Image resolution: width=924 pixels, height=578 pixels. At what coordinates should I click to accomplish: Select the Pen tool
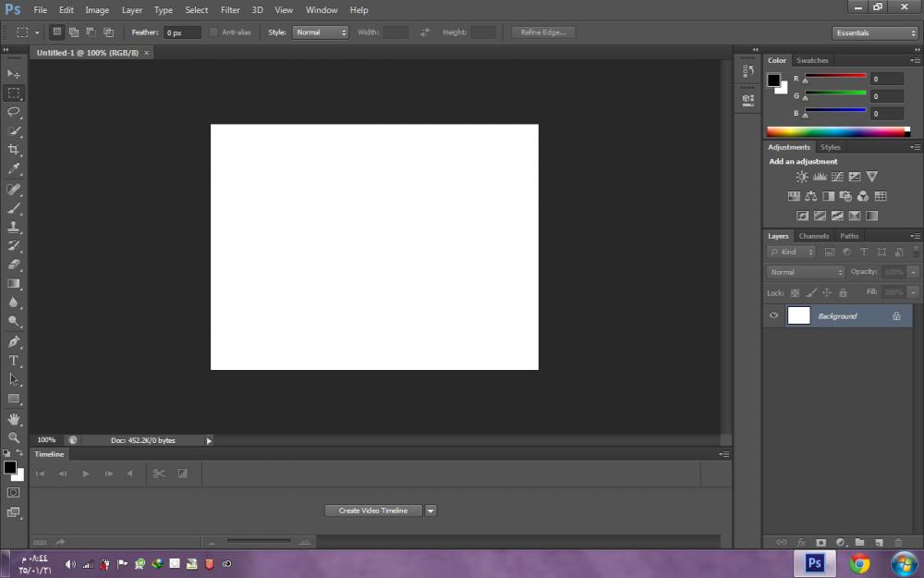coord(14,342)
